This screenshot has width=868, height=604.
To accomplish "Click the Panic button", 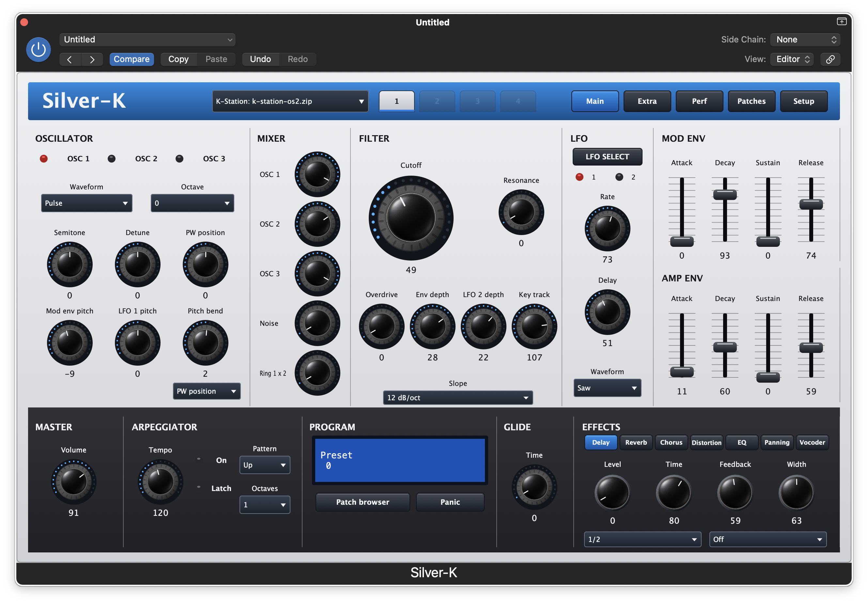I will pos(450,502).
